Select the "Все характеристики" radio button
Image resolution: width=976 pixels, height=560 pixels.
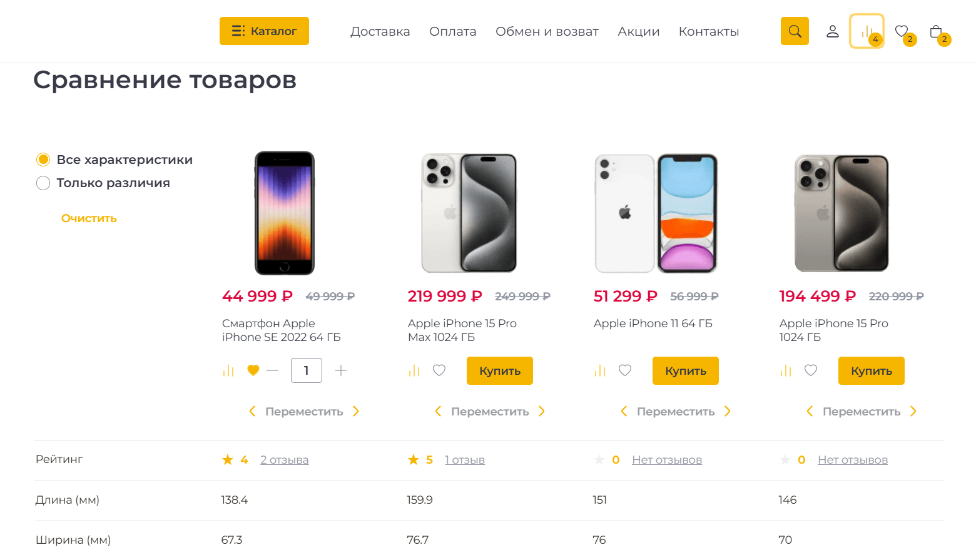click(43, 160)
